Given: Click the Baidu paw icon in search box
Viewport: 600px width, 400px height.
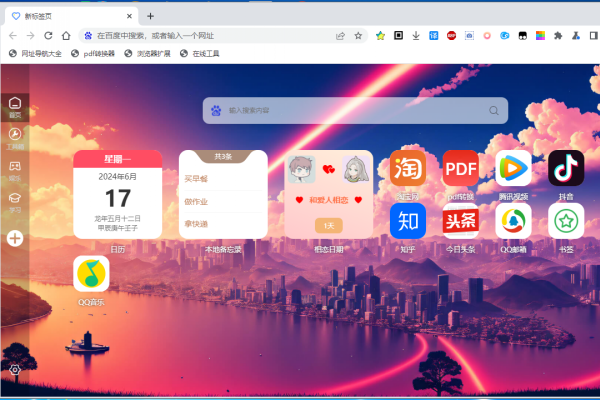Looking at the screenshot, I should [x=216, y=111].
